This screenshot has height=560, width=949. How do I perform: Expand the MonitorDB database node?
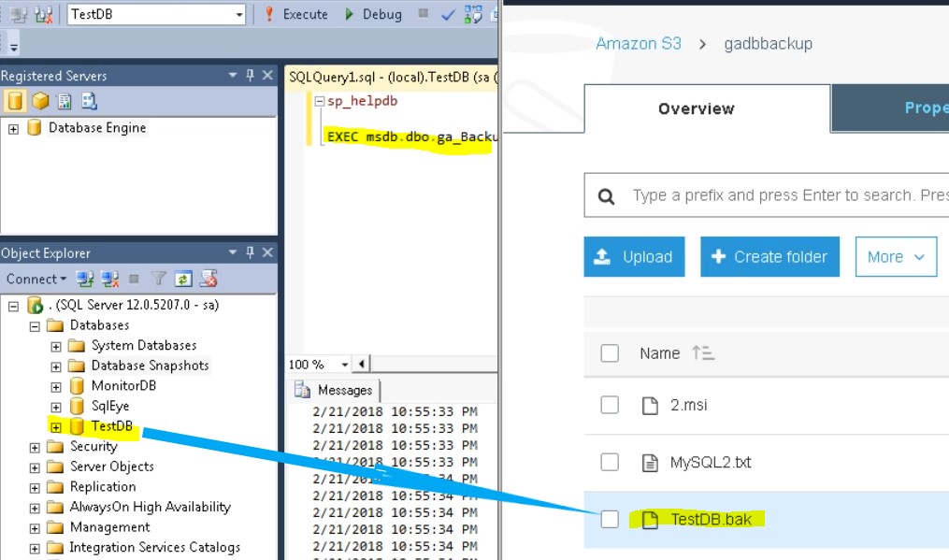point(56,387)
